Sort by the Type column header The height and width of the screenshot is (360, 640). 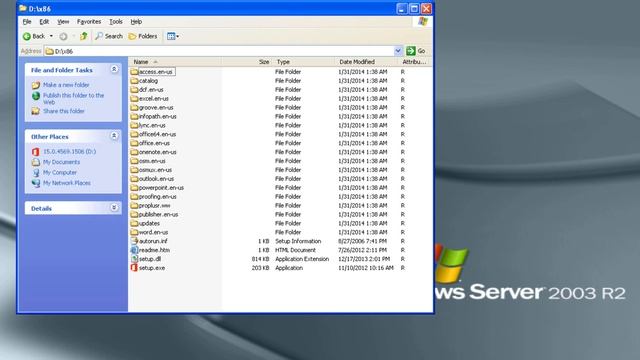tap(304, 62)
